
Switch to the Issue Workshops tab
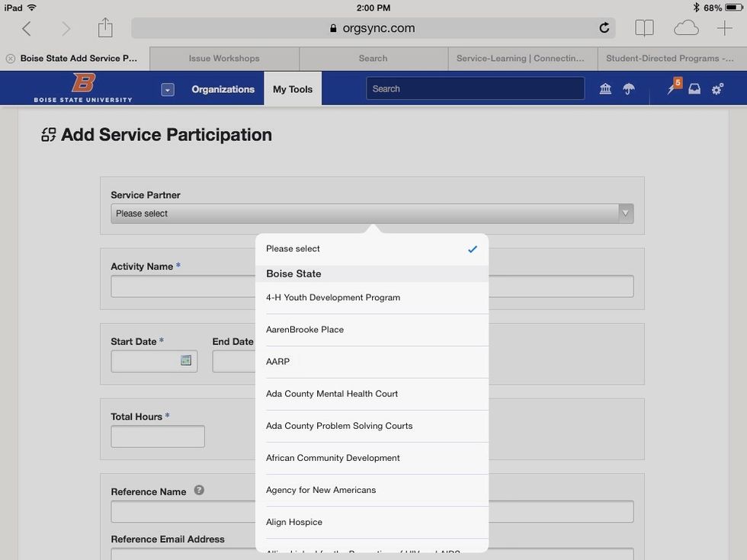(x=223, y=58)
